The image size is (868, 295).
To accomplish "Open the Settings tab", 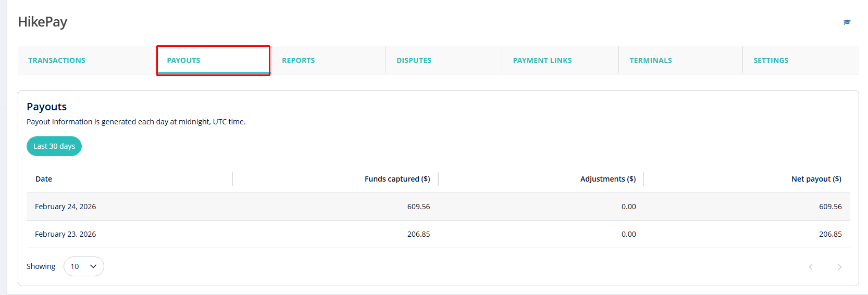I will click(x=771, y=60).
